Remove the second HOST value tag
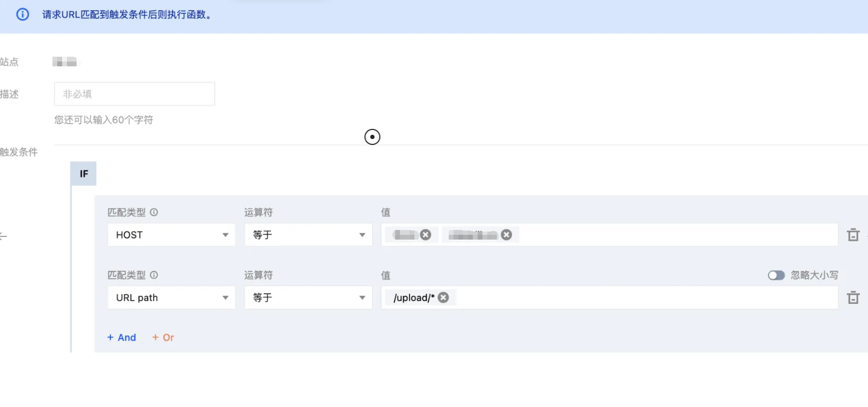The image size is (868, 407). (x=507, y=235)
